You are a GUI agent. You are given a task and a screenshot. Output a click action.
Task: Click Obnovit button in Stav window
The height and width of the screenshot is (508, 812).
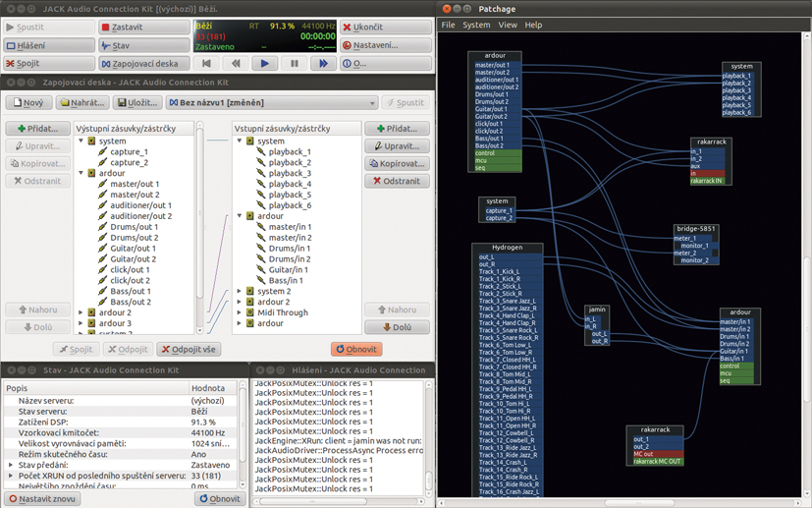[220, 499]
